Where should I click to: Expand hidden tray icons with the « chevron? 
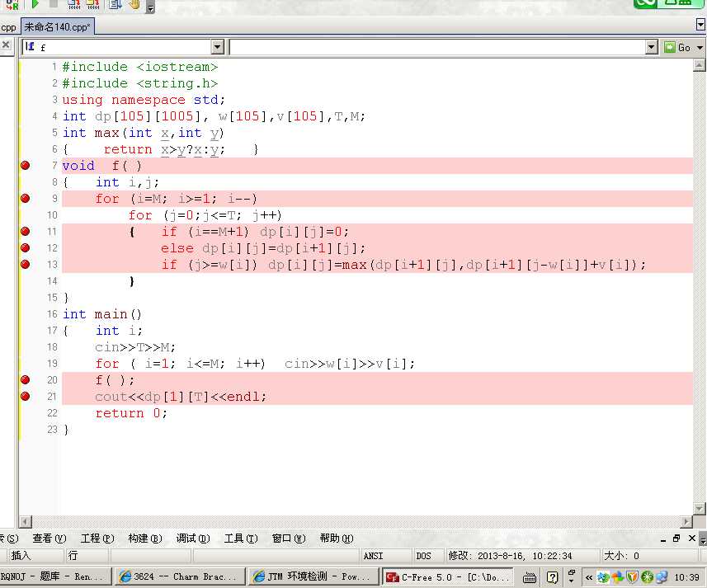click(589, 577)
